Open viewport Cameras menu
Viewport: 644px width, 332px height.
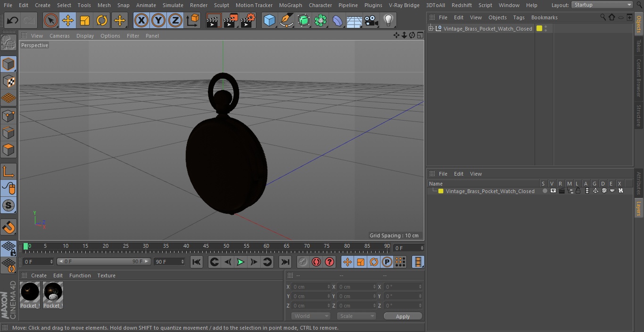59,36
